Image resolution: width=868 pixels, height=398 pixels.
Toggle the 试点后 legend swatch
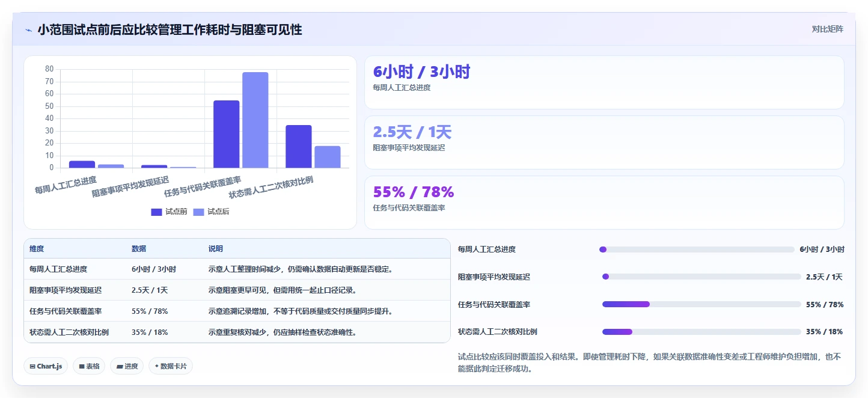click(x=199, y=212)
